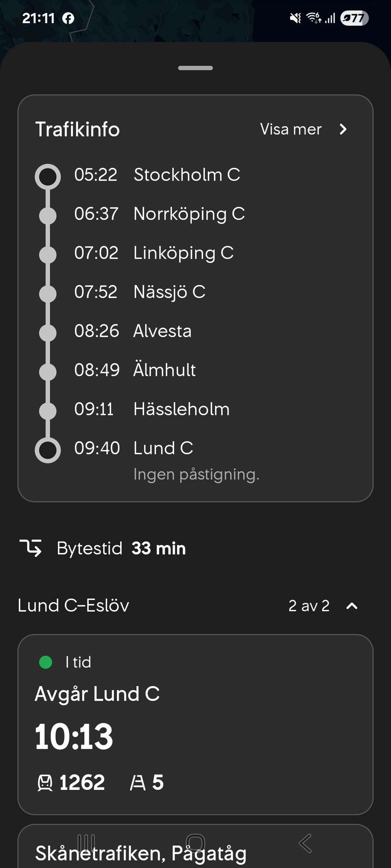This screenshot has width=391, height=868.
Task: Tap the Visa mer chevron arrow
Action: click(x=343, y=129)
